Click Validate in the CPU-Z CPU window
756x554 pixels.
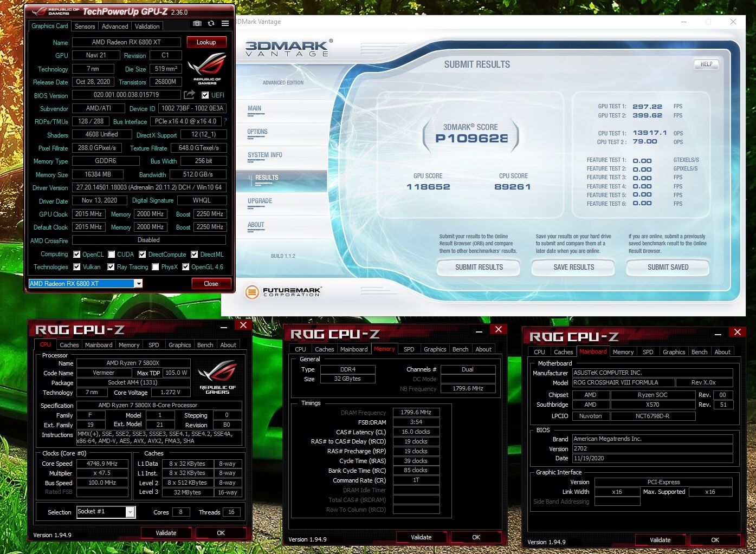coord(166,533)
